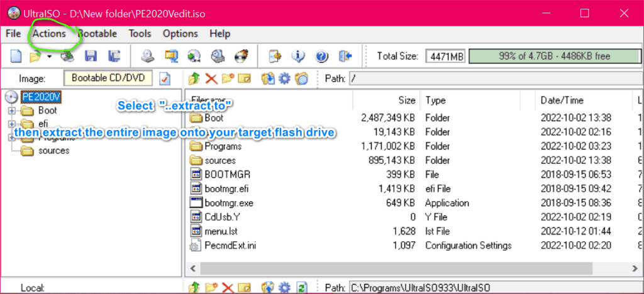Select the sources folder in the left tree
The image size is (644, 294).
[x=53, y=151]
